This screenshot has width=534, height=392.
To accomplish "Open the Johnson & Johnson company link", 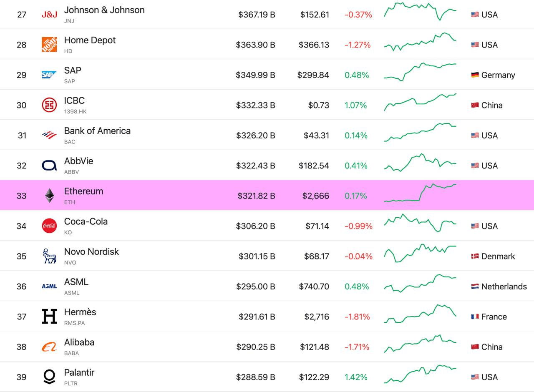I will (104, 10).
